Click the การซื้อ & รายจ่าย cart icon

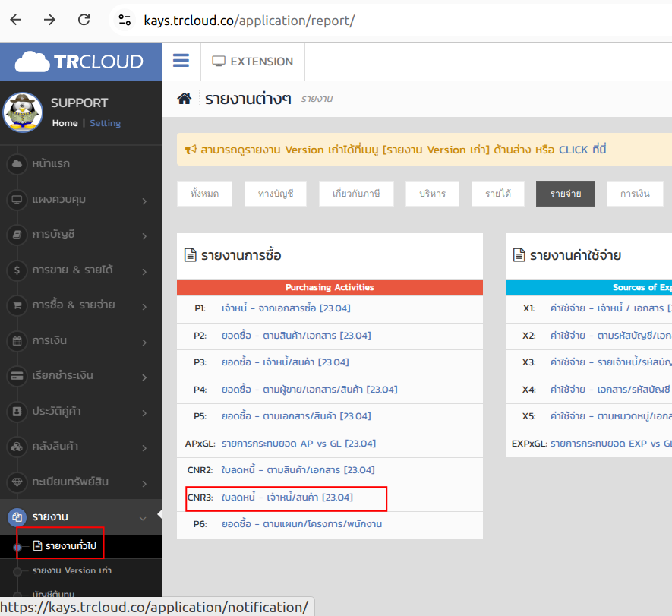tap(17, 305)
